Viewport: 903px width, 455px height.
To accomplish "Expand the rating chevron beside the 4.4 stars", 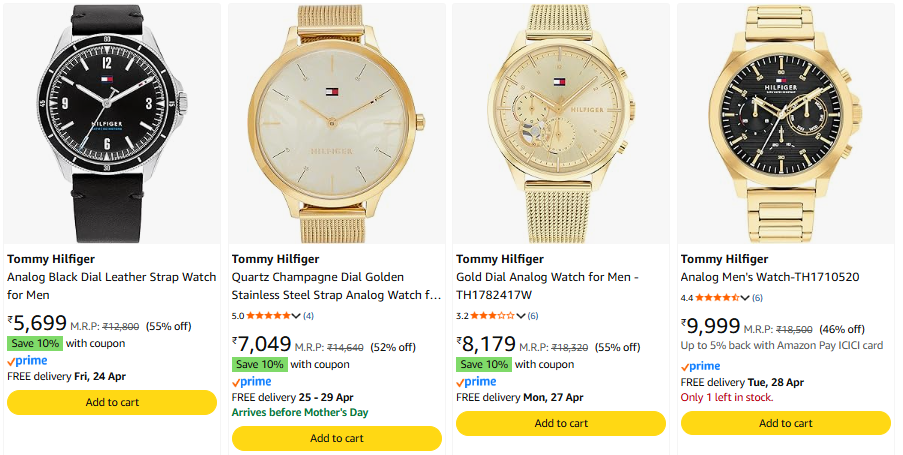I will click(x=745, y=298).
